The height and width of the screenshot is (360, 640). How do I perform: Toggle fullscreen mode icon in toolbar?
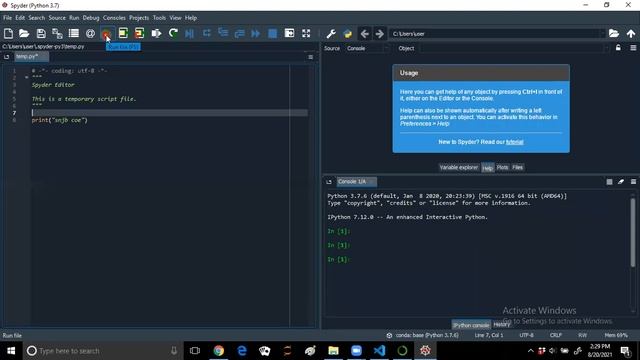306,33
